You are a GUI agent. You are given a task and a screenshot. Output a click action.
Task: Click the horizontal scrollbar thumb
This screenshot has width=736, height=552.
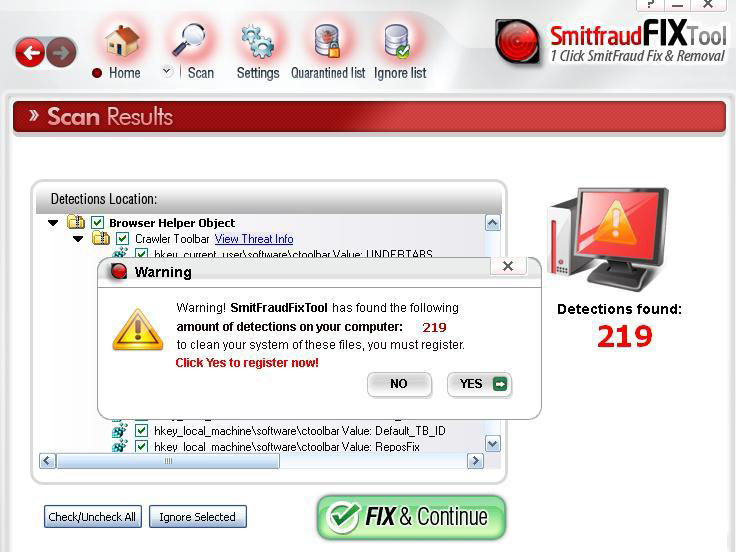pos(168,461)
